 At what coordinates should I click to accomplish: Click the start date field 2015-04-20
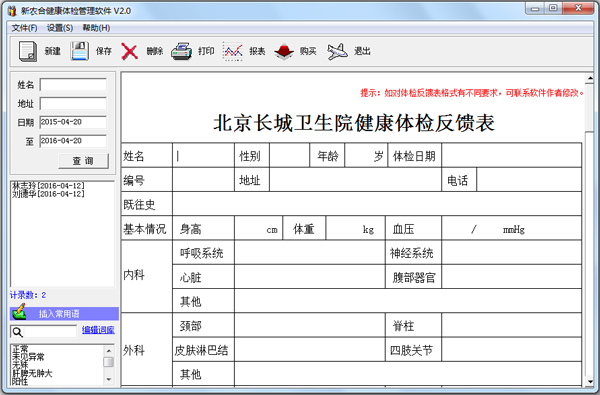[73, 122]
